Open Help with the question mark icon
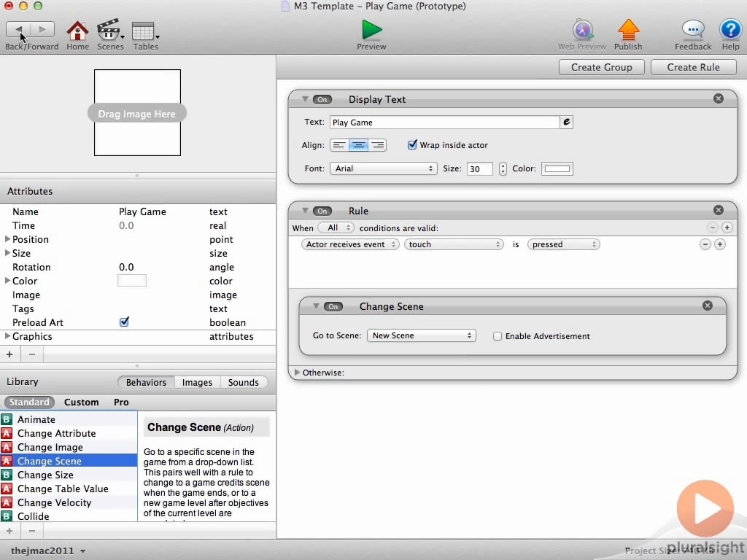The image size is (747, 560). tap(729, 29)
